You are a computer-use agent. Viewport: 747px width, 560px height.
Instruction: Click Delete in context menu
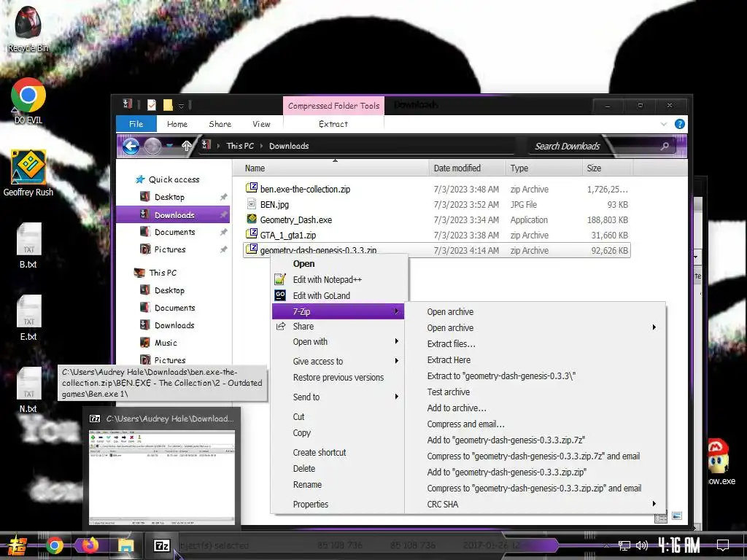[304, 469]
